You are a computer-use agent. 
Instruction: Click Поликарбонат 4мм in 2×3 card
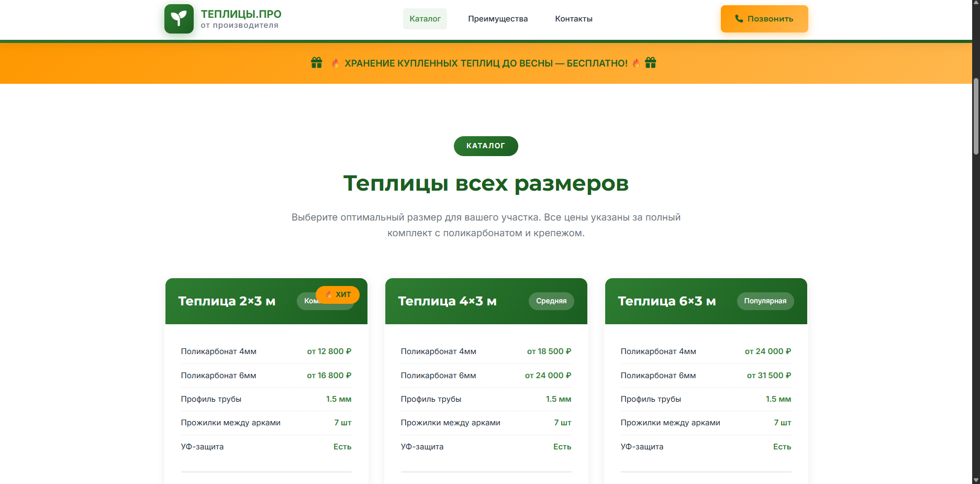tap(219, 351)
